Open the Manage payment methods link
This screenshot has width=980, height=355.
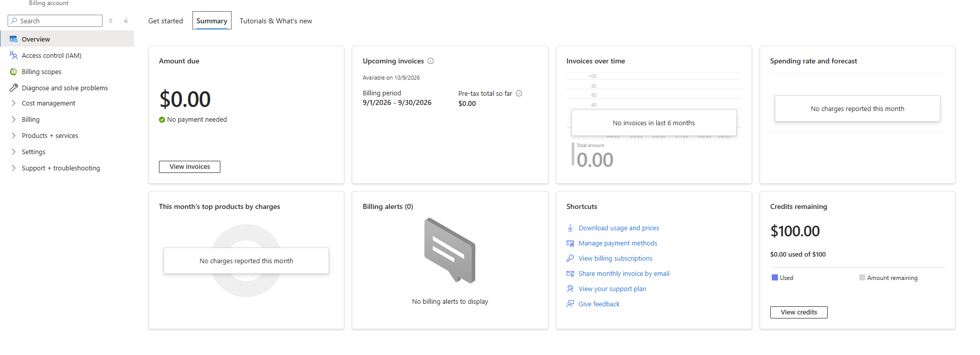[x=618, y=243]
